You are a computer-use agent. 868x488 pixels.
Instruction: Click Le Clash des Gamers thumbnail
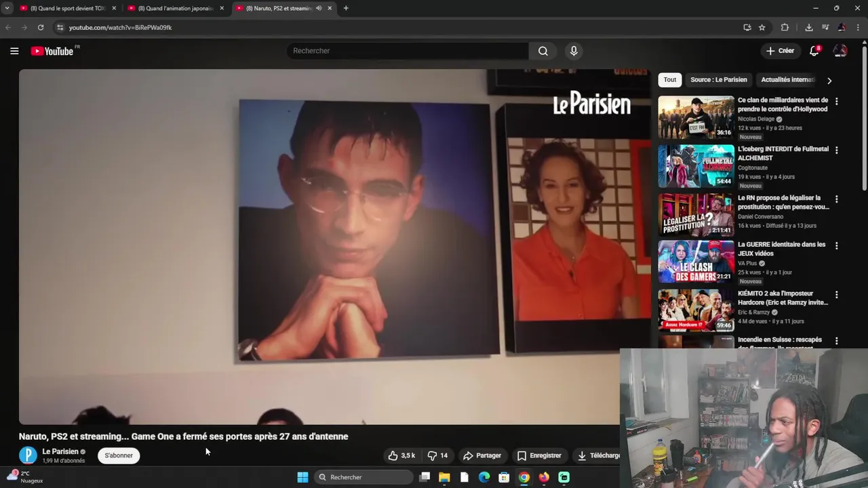pyautogui.click(x=696, y=262)
